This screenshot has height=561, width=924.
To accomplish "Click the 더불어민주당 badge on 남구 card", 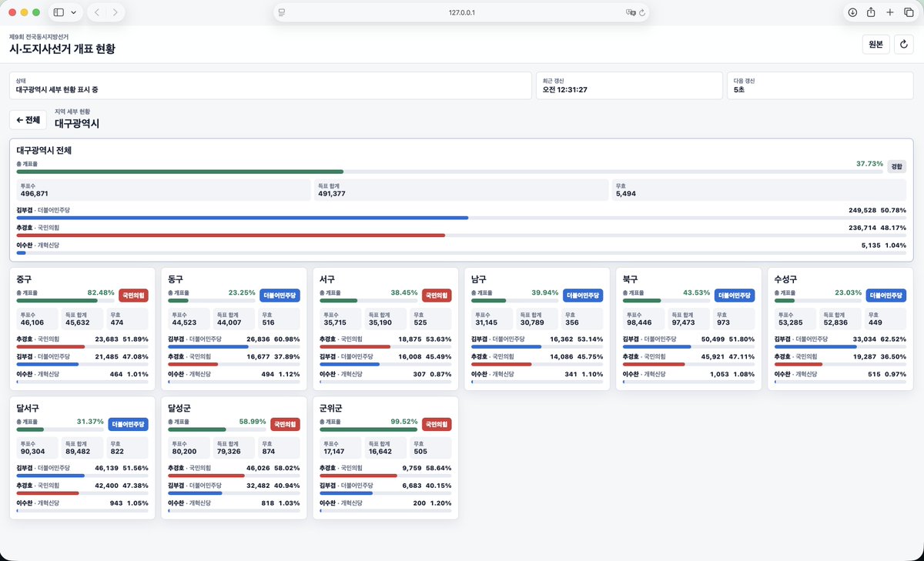I will [x=583, y=296].
